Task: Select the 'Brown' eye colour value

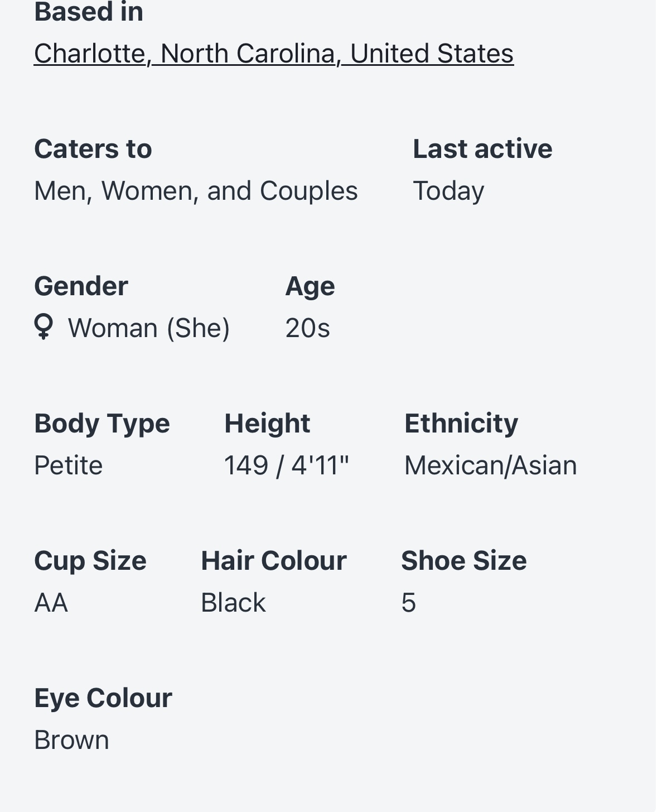Action: [x=71, y=740]
